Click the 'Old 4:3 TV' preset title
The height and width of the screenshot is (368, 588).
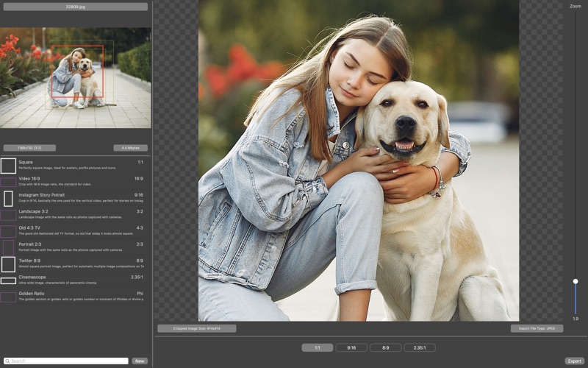29,228
